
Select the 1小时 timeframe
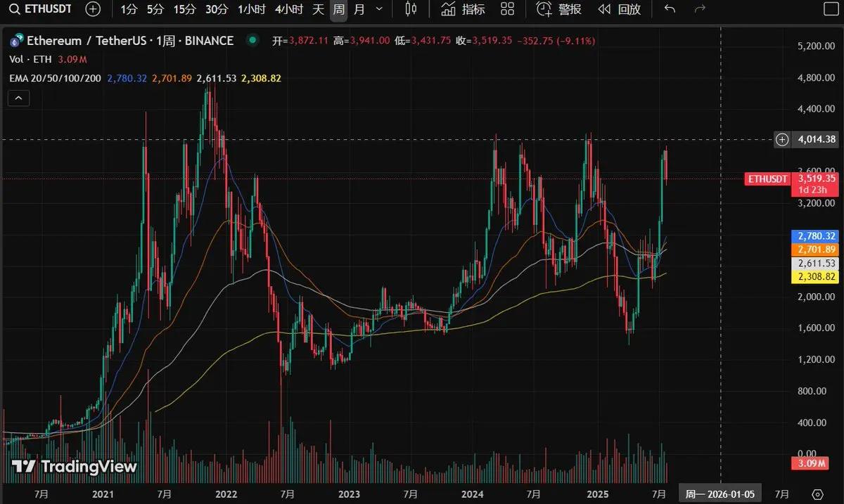coord(252,9)
